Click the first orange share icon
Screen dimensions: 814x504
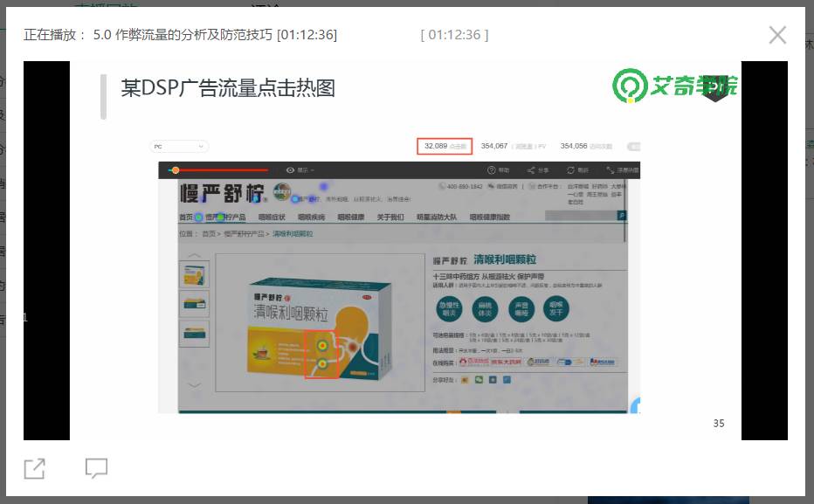pyautogui.click(x=465, y=380)
